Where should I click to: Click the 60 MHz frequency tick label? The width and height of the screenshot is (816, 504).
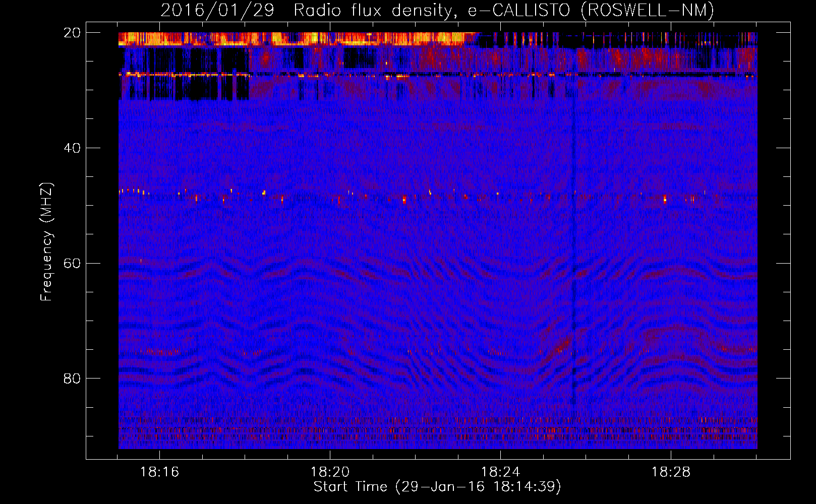pyautogui.click(x=72, y=264)
